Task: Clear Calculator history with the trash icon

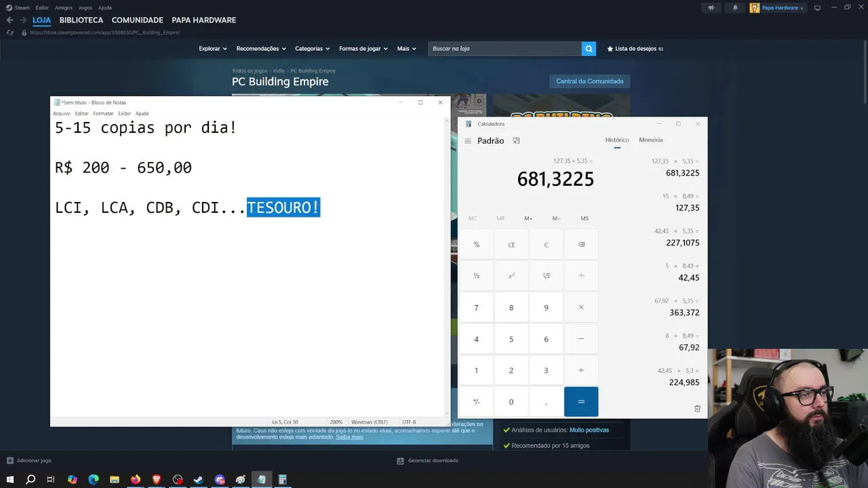Action: (697, 409)
